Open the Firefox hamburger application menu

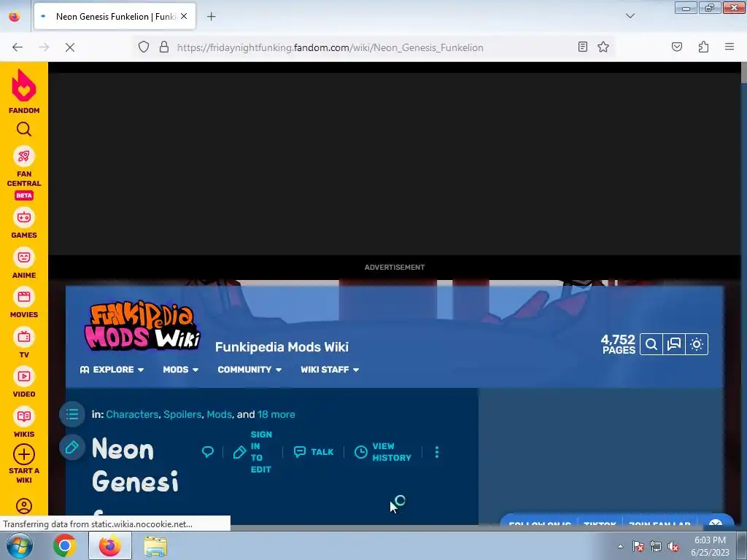(x=729, y=47)
